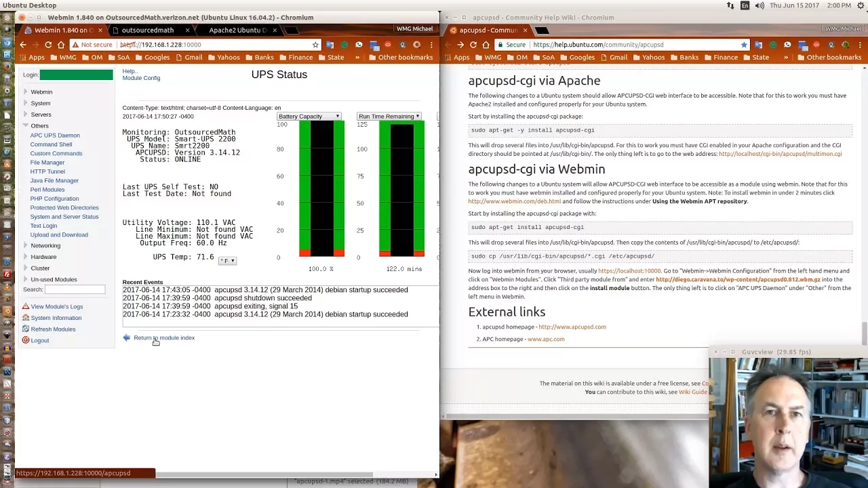The height and width of the screenshot is (488, 868).
Task: Open the volume indicator in top panel
Action: (759, 5)
